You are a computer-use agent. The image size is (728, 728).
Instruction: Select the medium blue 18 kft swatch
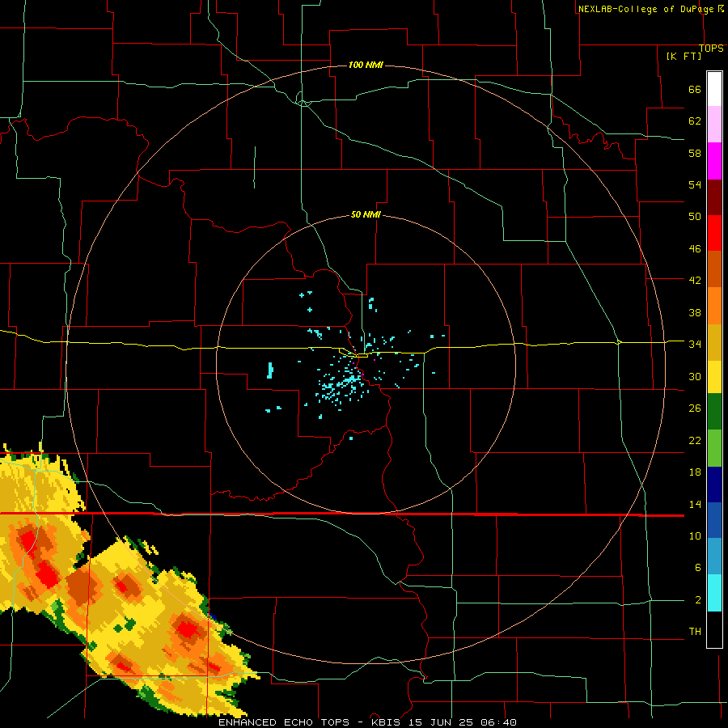(x=714, y=520)
